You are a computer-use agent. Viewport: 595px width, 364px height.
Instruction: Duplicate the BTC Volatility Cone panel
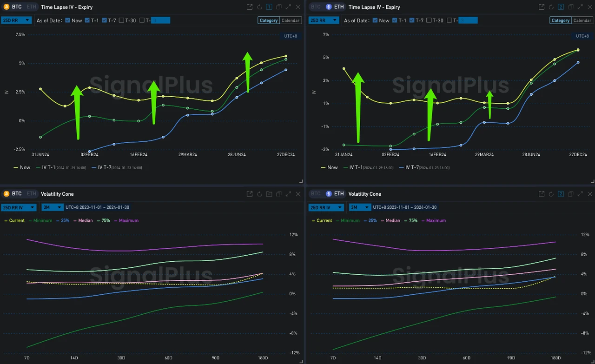(279, 194)
